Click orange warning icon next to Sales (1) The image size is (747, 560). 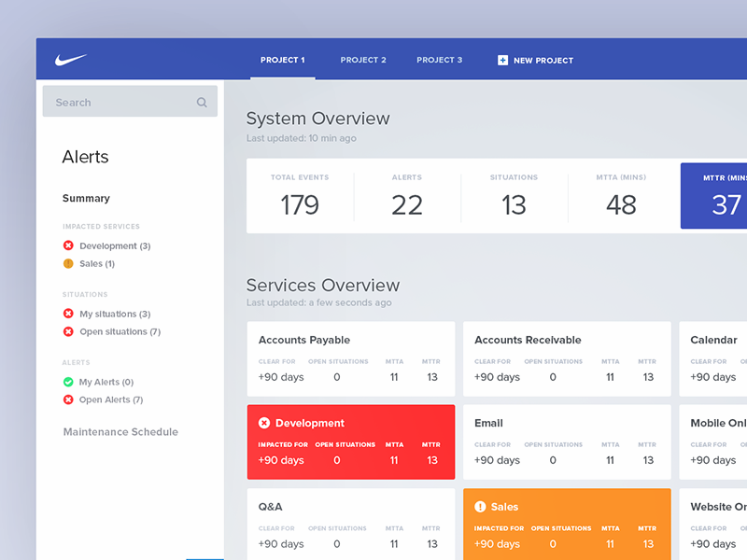click(68, 264)
